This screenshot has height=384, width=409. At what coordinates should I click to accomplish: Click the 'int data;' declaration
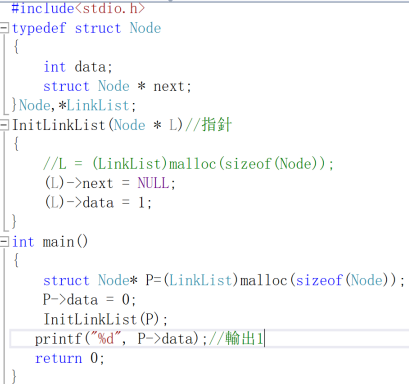pos(78,67)
